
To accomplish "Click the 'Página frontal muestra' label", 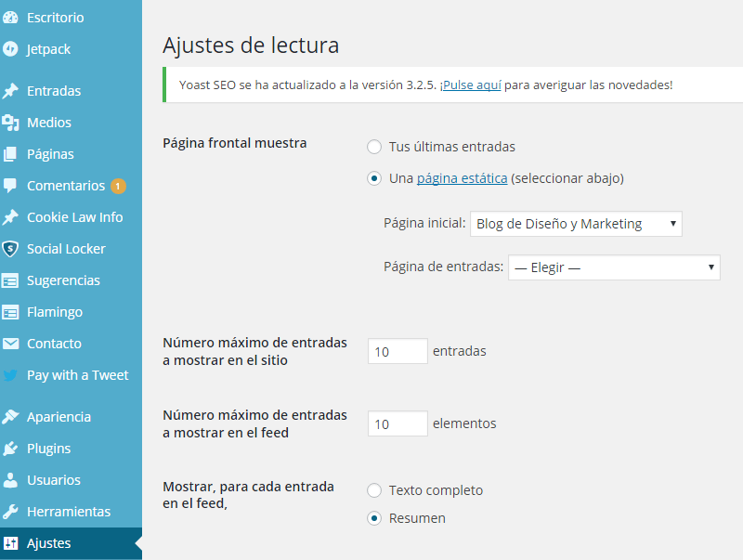I will pyautogui.click(x=235, y=143).
